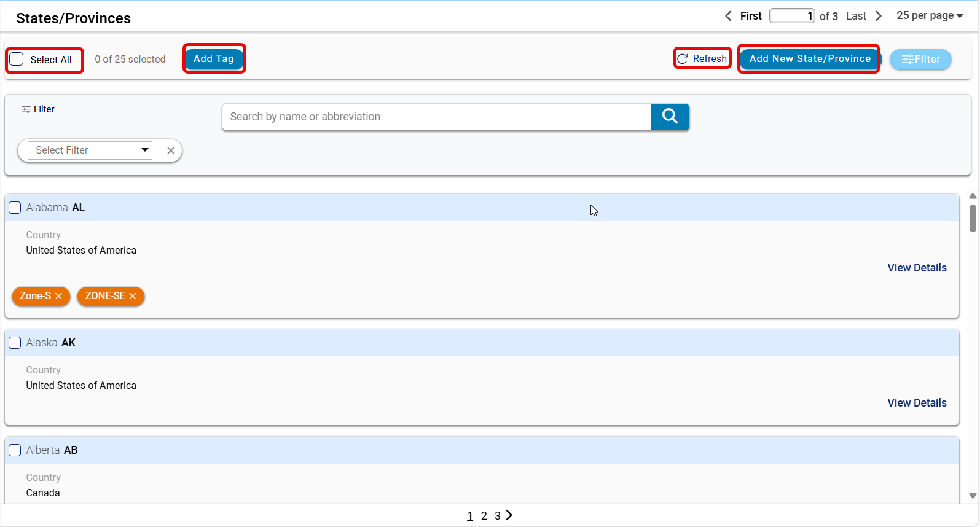Clear the selected filter with X icon

coord(171,150)
